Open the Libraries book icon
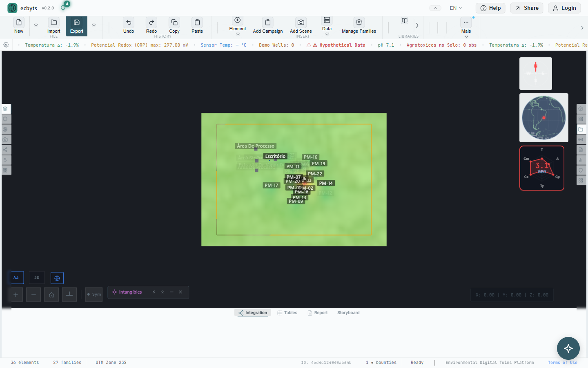 click(405, 20)
